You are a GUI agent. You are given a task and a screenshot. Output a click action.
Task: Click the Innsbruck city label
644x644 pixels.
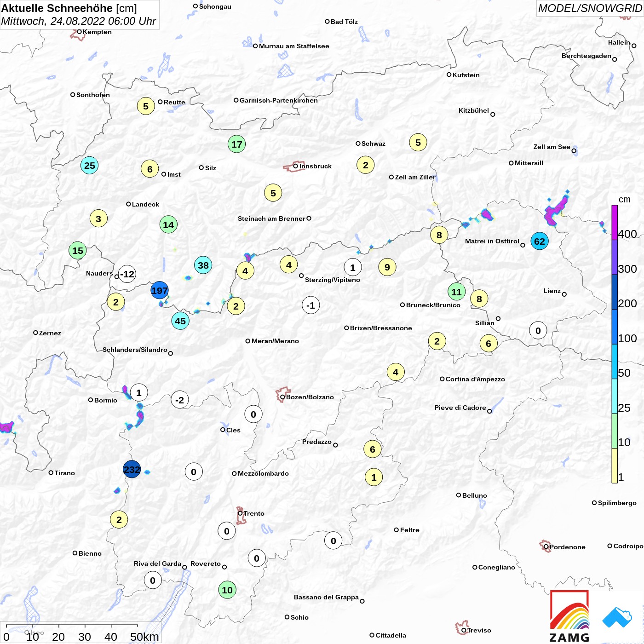pyautogui.click(x=316, y=166)
